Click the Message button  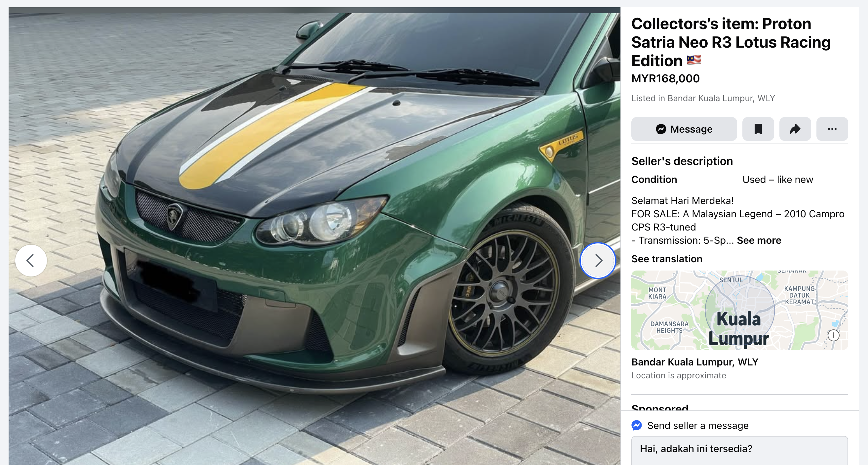tap(684, 129)
